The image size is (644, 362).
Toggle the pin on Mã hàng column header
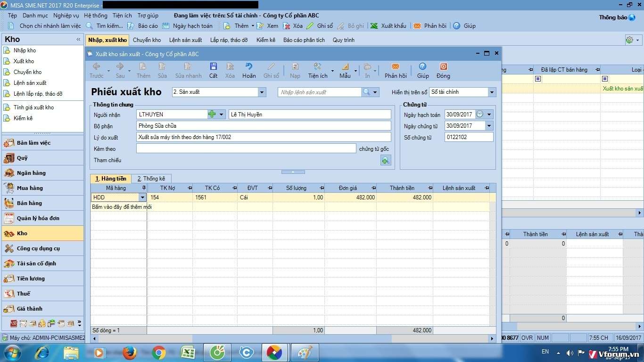pyautogui.click(x=144, y=188)
